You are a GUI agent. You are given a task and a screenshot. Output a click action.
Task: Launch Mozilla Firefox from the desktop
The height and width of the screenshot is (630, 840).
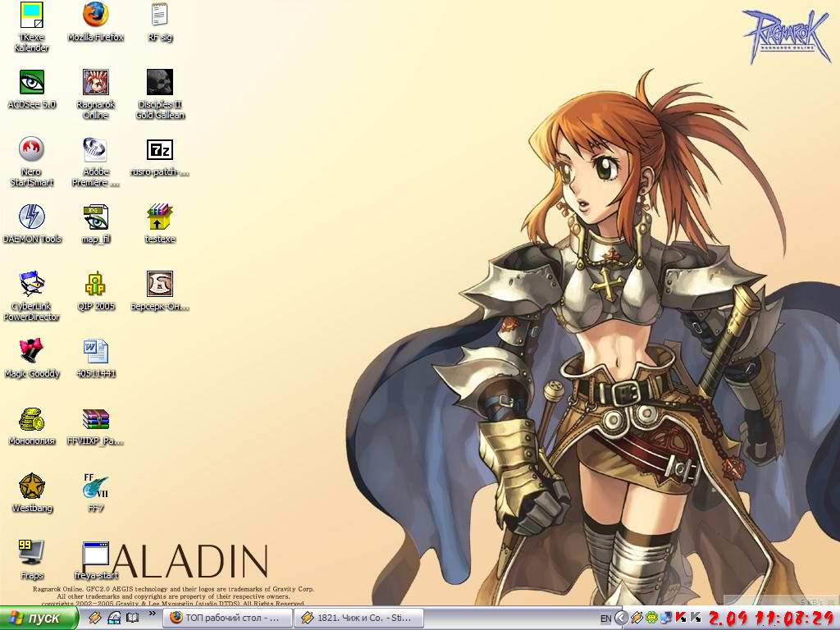pyautogui.click(x=96, y=22)
